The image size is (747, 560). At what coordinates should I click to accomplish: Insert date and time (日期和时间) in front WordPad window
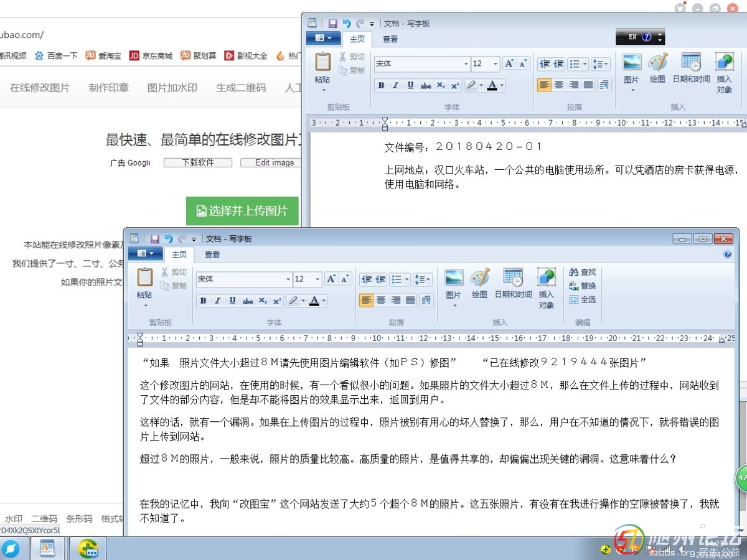click(513, 283)
